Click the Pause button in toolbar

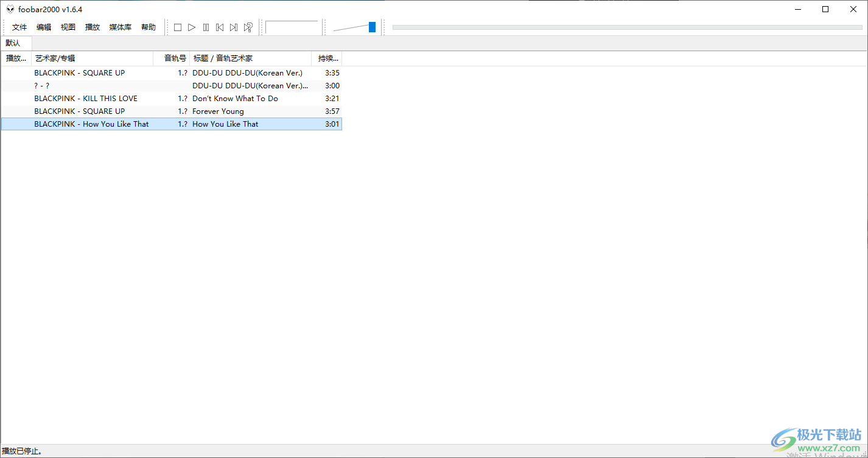206,27
